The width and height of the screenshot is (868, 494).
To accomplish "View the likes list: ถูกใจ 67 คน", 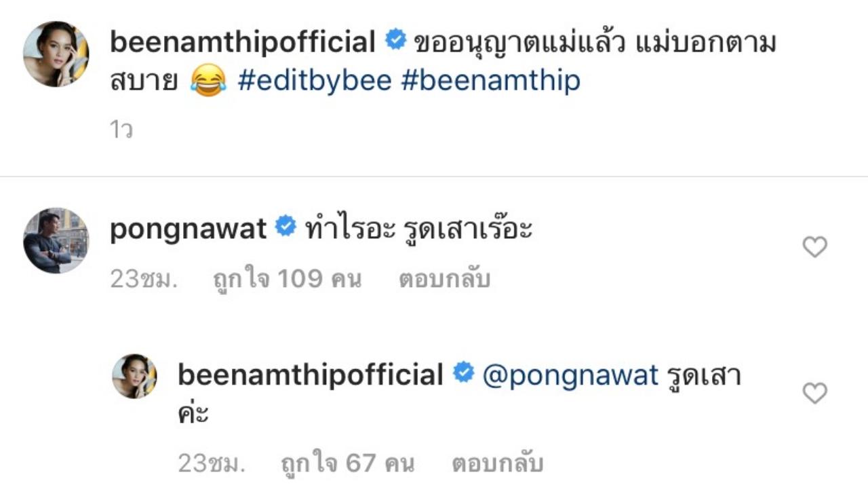I will coord(348,464).
